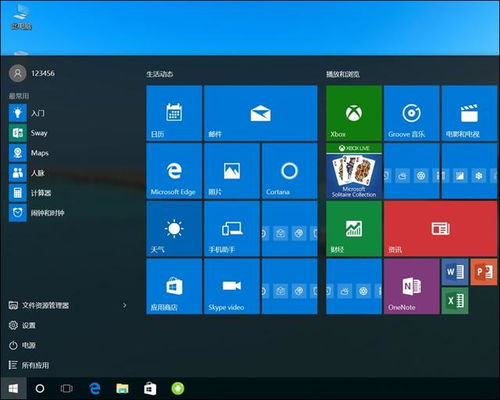Viewport: 500px width, 400px height.
Task: Open the Skype video tile
Action: 232,286
